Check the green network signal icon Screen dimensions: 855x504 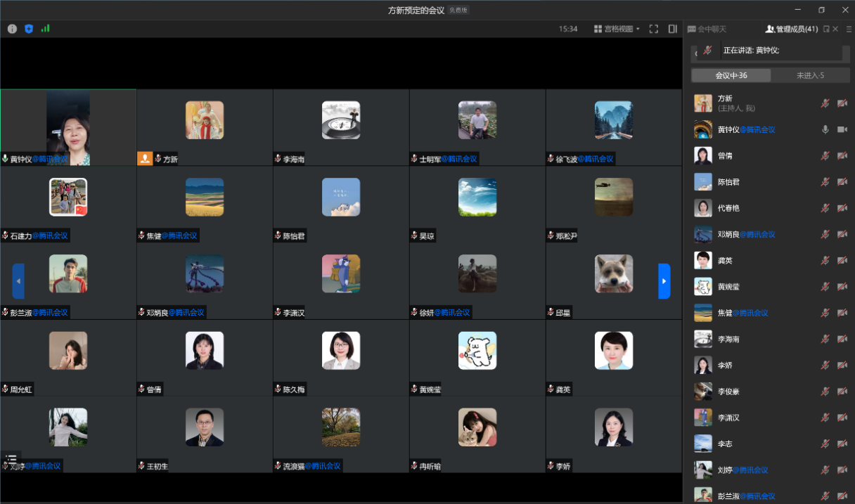point(46,29)
